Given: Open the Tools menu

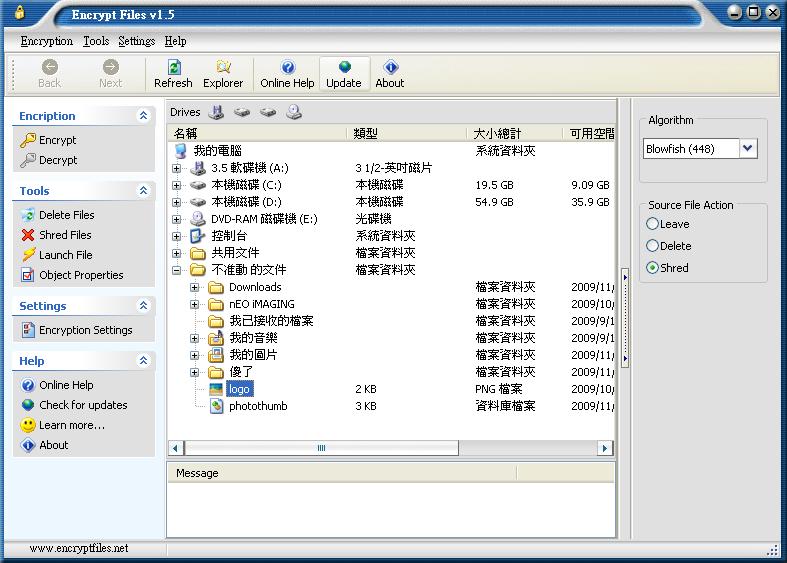Looking at the screenshot, I should pos(96,41).
